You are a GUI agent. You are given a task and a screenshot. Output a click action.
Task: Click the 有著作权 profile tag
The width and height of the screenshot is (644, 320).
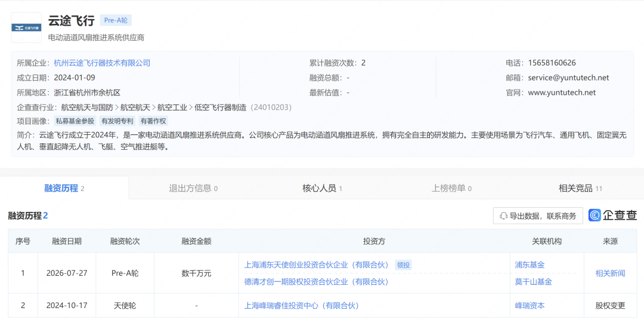(x=153, y=121)
